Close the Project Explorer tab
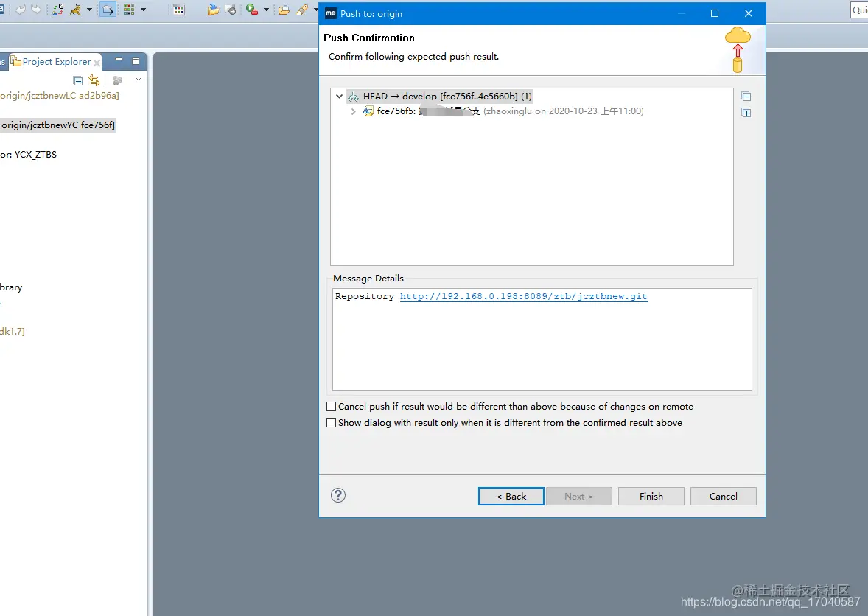The height and width of the screenshot is (616, 868). (x=97, y=62)
